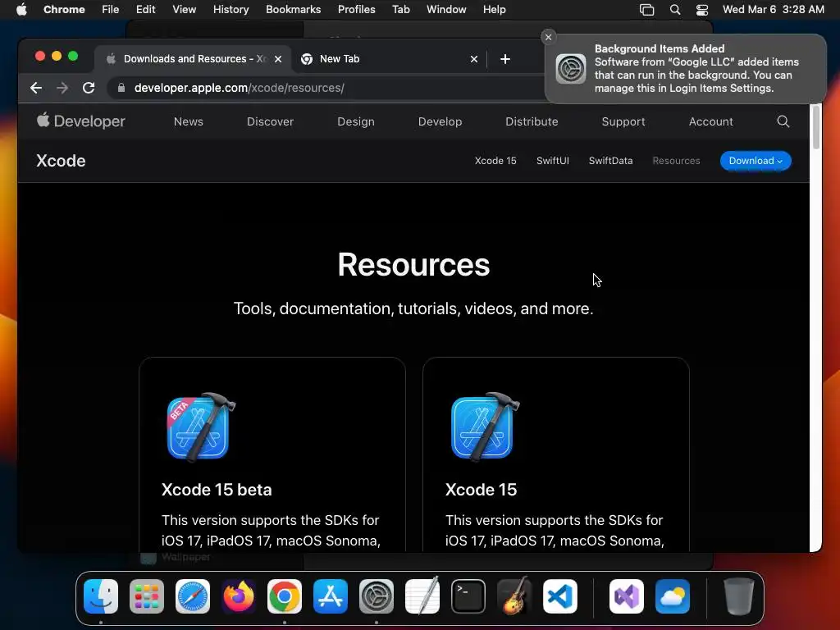Viewport: 840px width, 630px height.
Task: Go to the Distribute section
Action: (532, 121)
